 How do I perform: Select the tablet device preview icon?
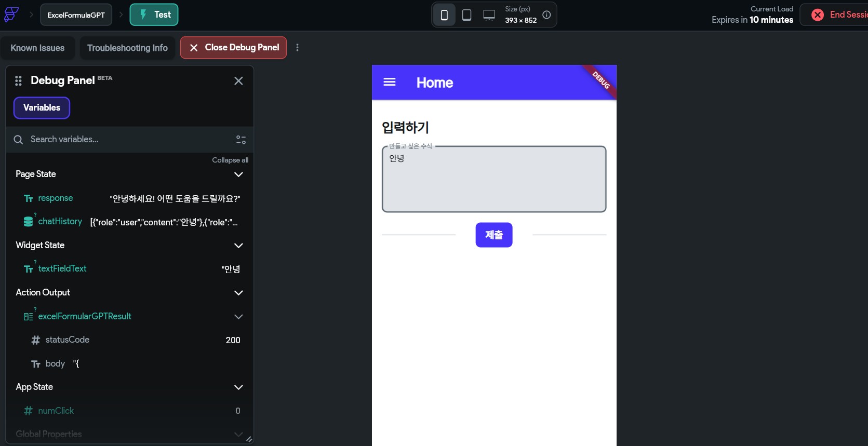pos(466,15)
